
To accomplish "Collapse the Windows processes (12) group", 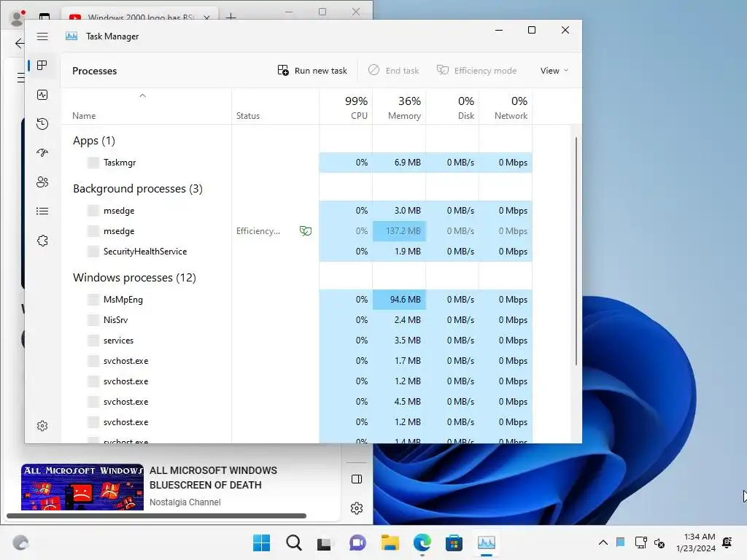I will tap(134, 278).
